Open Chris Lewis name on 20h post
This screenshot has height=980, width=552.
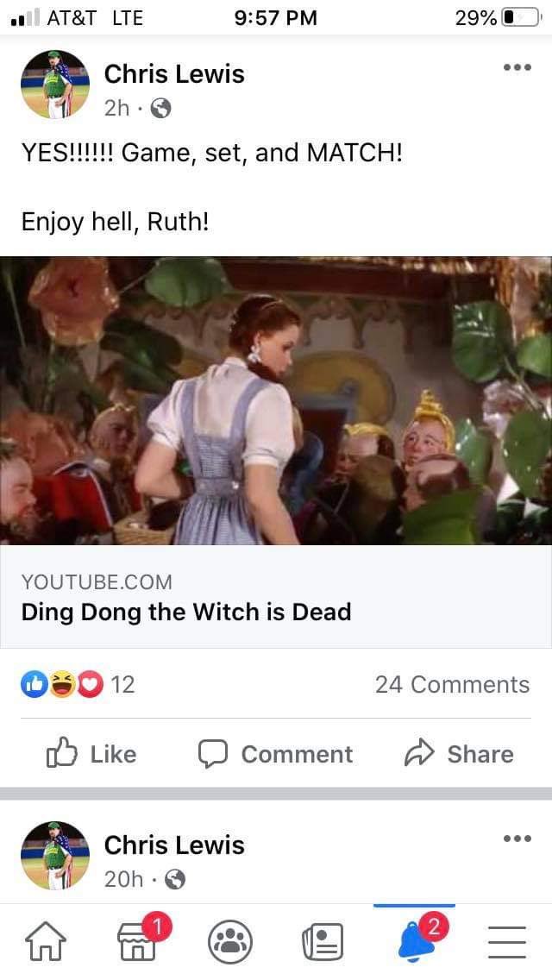click(173, 845)
